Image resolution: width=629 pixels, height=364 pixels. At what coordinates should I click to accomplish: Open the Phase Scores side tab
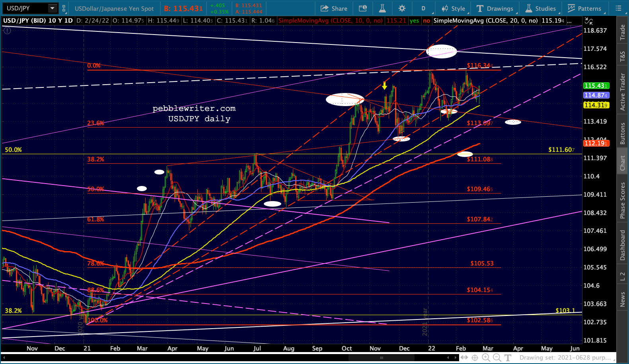pyautogui.click(x=623, y=200)
